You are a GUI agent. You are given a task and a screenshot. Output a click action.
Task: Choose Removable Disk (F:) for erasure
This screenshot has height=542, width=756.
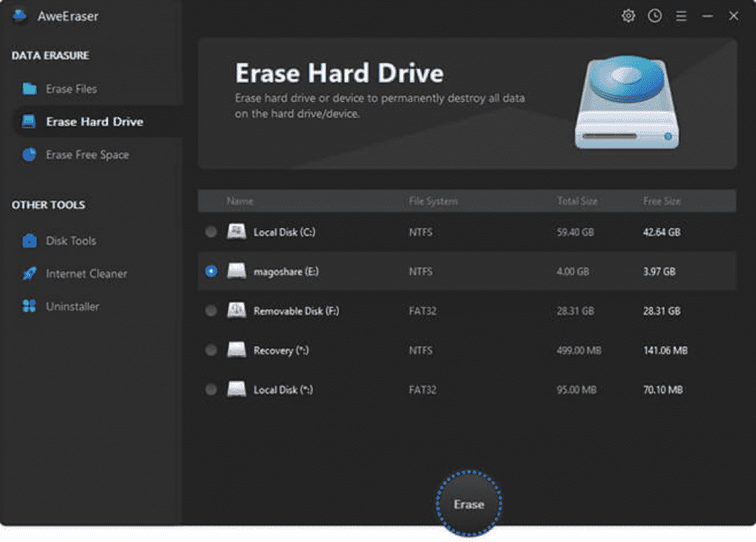pos(211,311)
